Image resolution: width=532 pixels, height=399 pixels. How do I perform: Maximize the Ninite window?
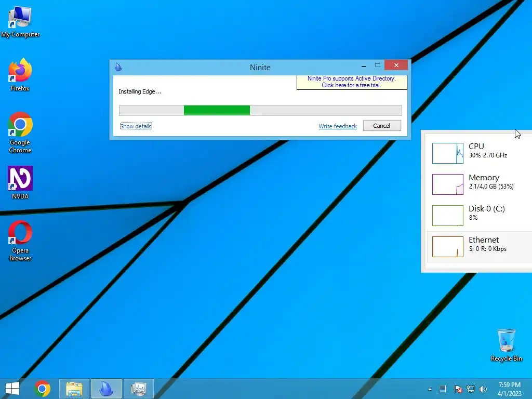pos(377,65)
